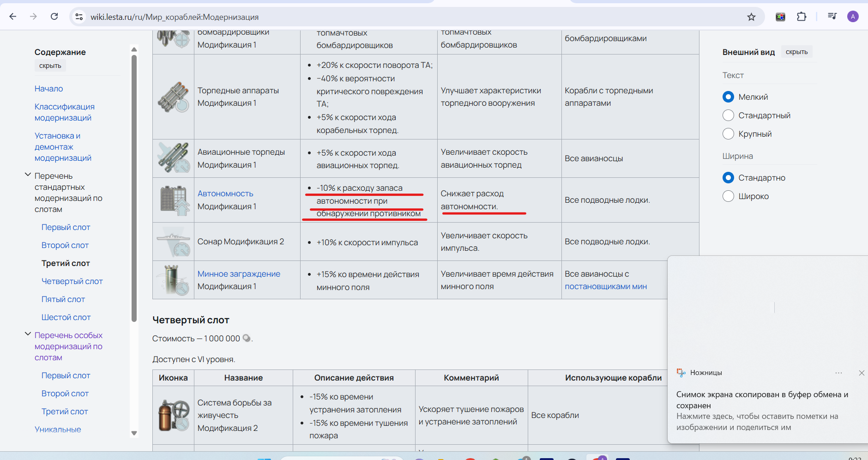
Task: Jump to Классификация модернизаций section
Action: click(65, 112)
